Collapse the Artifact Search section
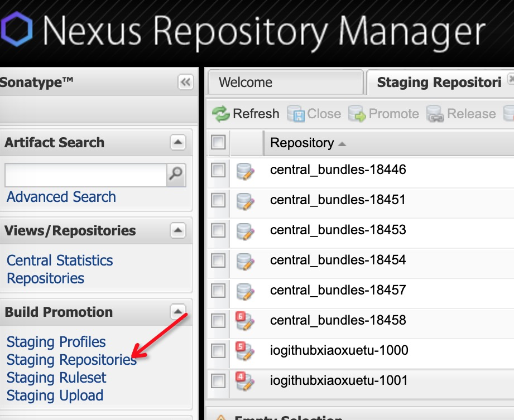This screenshot has width=514, height=420. pos(178,142)
